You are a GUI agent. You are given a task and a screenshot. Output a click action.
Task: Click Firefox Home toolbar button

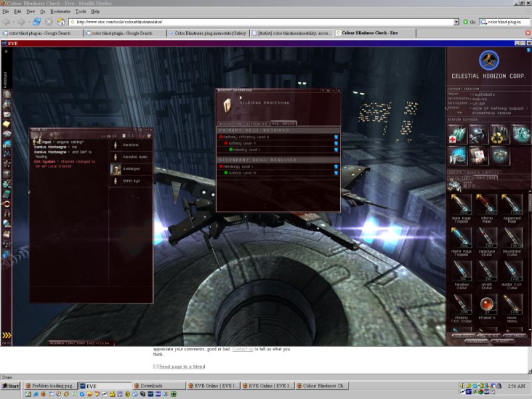[x=61, y=22]
